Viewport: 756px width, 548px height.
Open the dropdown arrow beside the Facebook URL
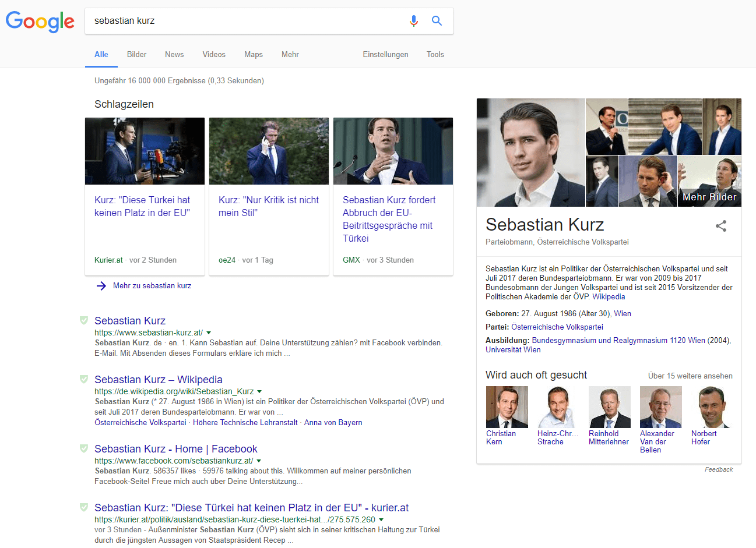(259, 460)
